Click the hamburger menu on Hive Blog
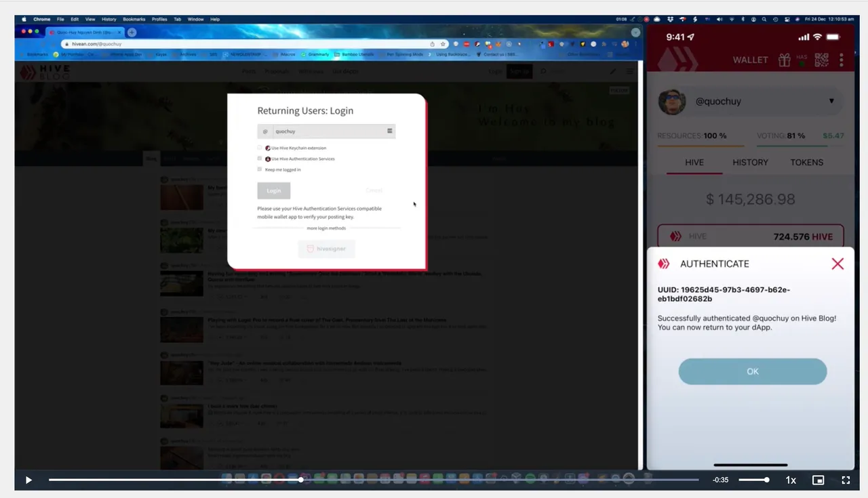868x498 pixels. coord(630,71)
